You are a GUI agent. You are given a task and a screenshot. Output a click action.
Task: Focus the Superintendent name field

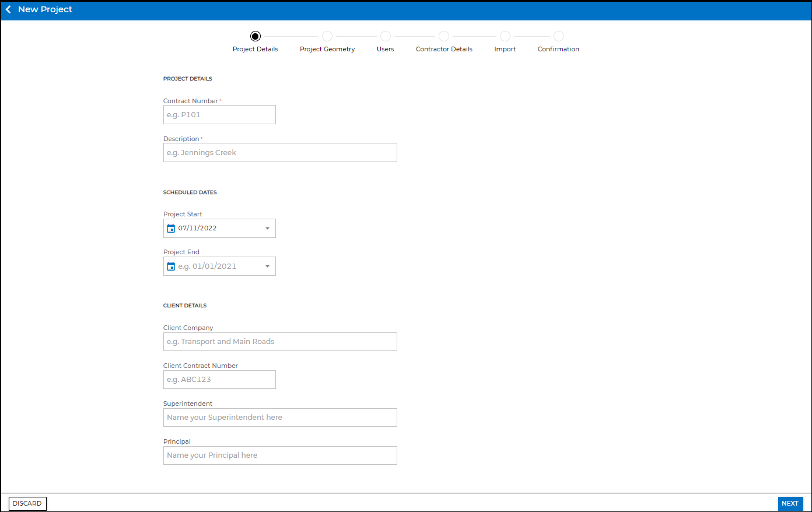[280, 418]
